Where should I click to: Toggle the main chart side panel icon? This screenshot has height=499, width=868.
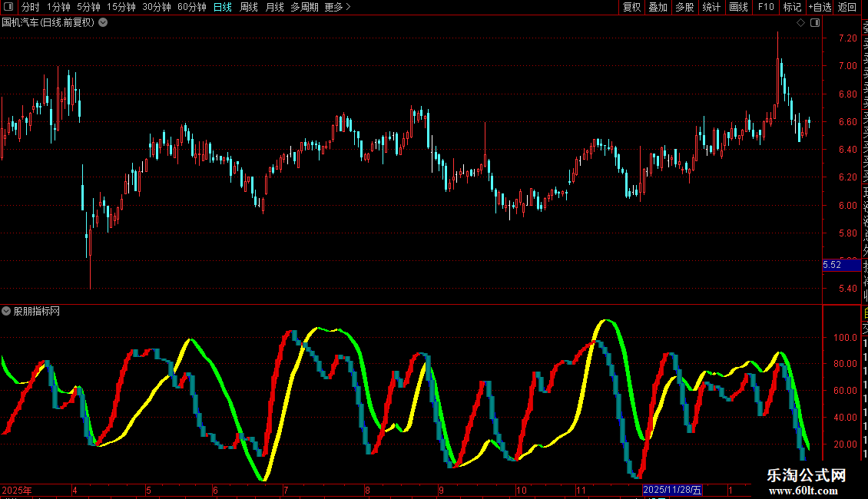[x=815, y=23]
